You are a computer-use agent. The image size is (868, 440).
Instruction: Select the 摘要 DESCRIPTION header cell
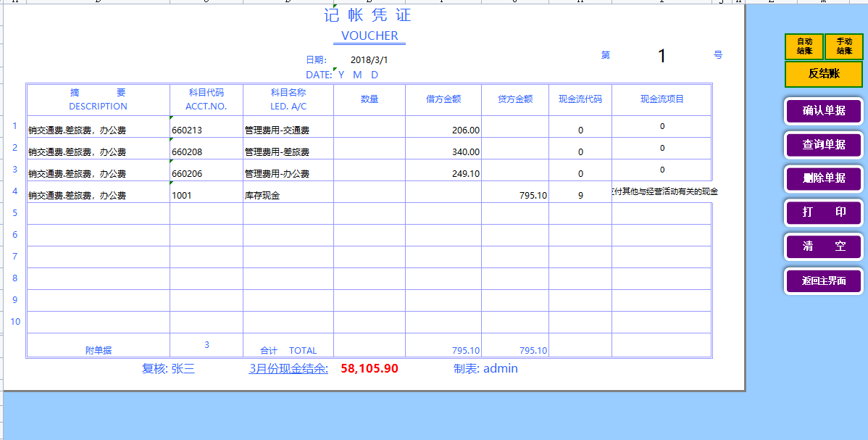(x=98, y=100)
